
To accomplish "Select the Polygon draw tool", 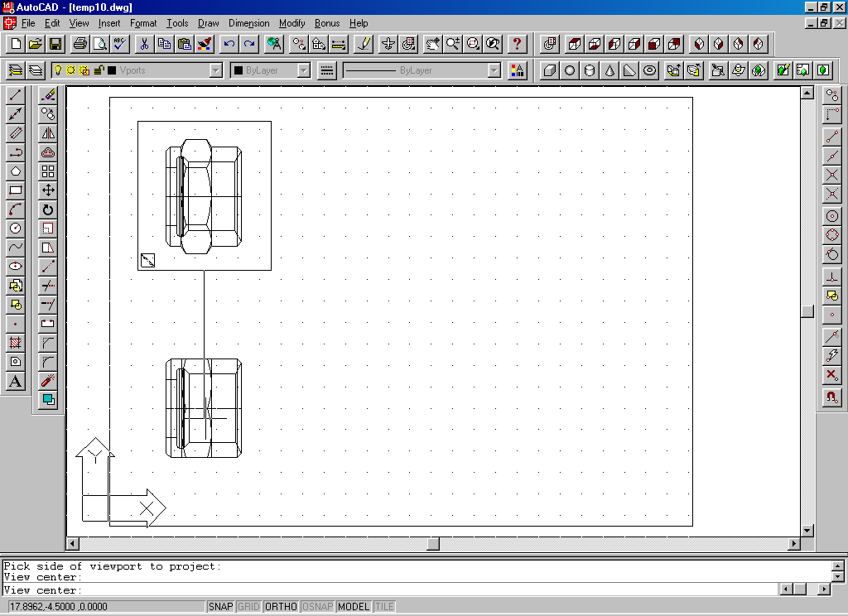I will click(x=15, y=171).
